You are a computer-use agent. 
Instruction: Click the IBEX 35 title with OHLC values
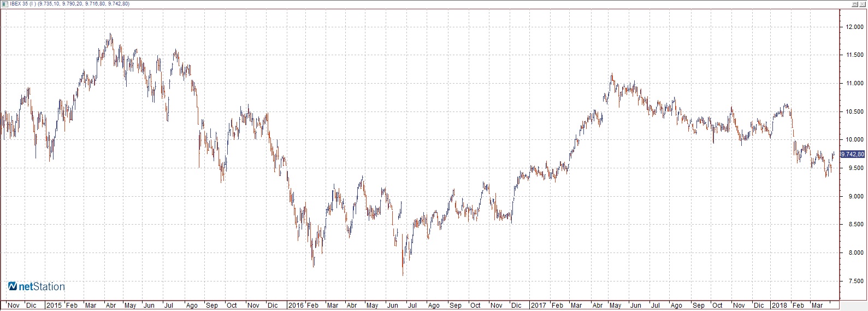pos(70,4)
